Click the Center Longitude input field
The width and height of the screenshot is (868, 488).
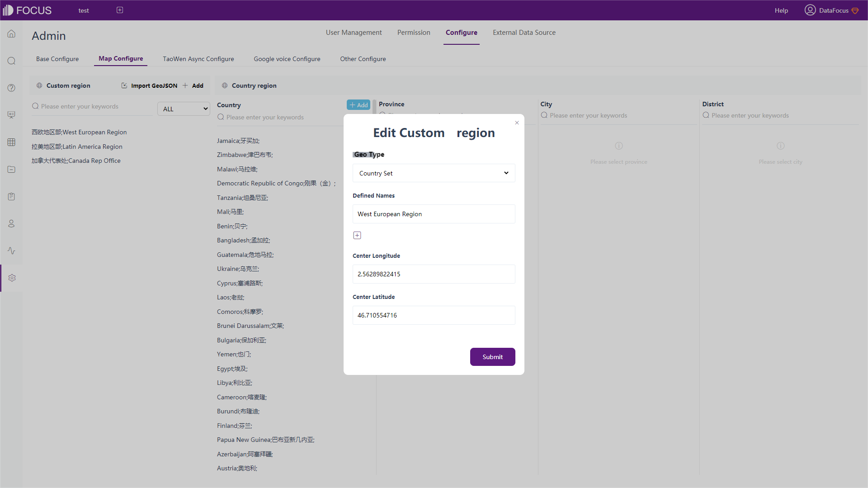(x=434, y=274)
